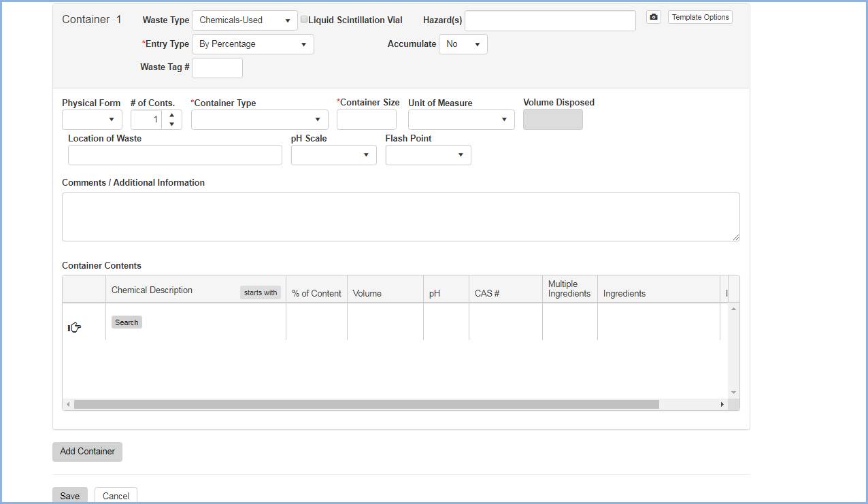Enable the Liquid Scintillation Vial checkbox
868x504 pixels.
pos(304,20)
